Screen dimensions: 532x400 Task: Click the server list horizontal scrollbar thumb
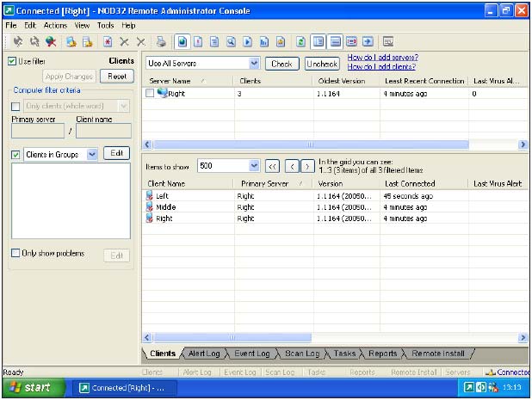pos(311,145)
